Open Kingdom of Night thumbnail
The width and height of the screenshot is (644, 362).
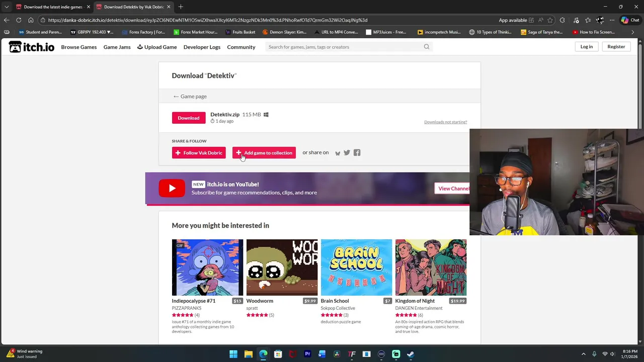point(431,267)
